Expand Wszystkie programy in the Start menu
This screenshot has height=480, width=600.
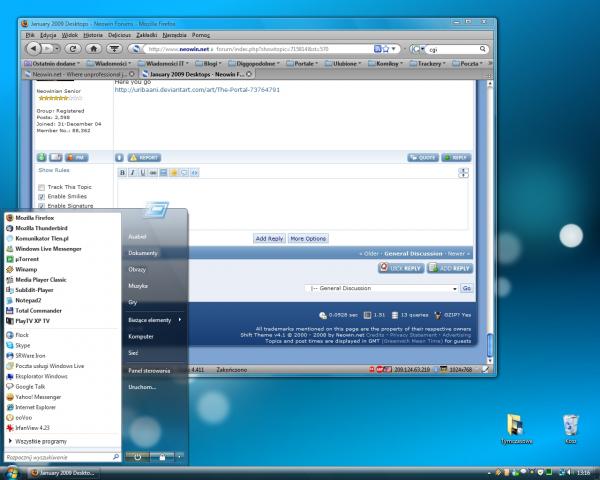click(40, 440)
